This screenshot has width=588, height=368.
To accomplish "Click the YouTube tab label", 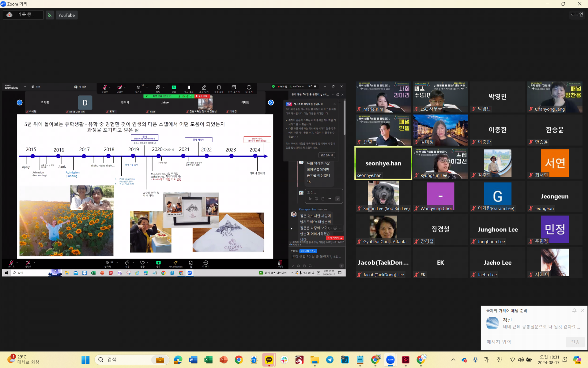I will tap(66, 15).
